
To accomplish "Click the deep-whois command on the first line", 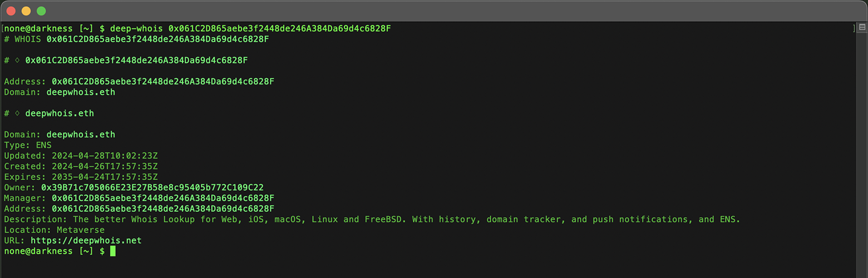I will pos(136,28).
